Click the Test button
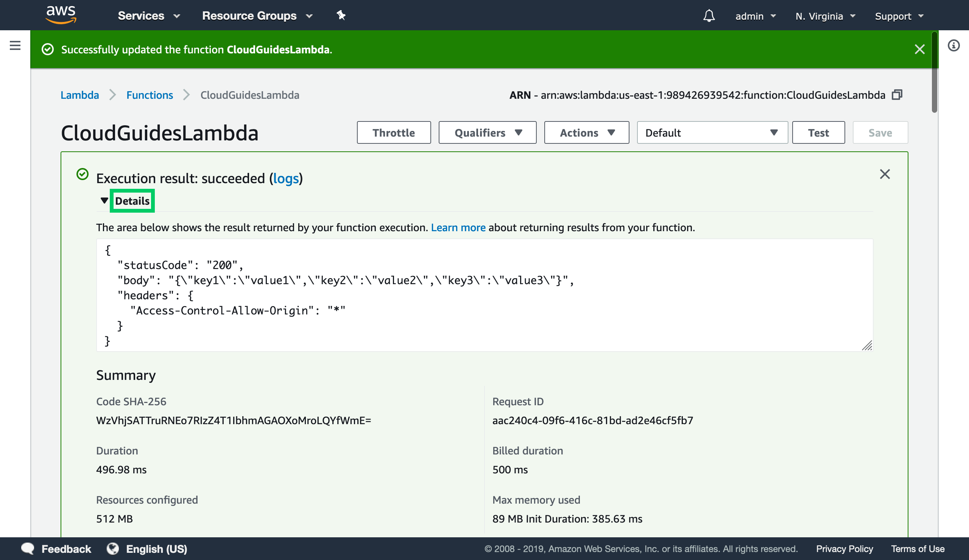This screenshot has height=560, width=969. point(818,132)
